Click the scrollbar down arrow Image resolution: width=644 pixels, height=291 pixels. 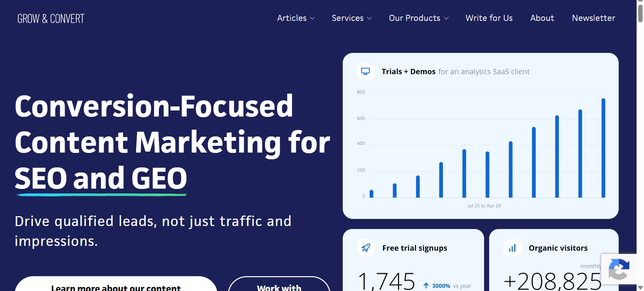click(x=640, y=288)
